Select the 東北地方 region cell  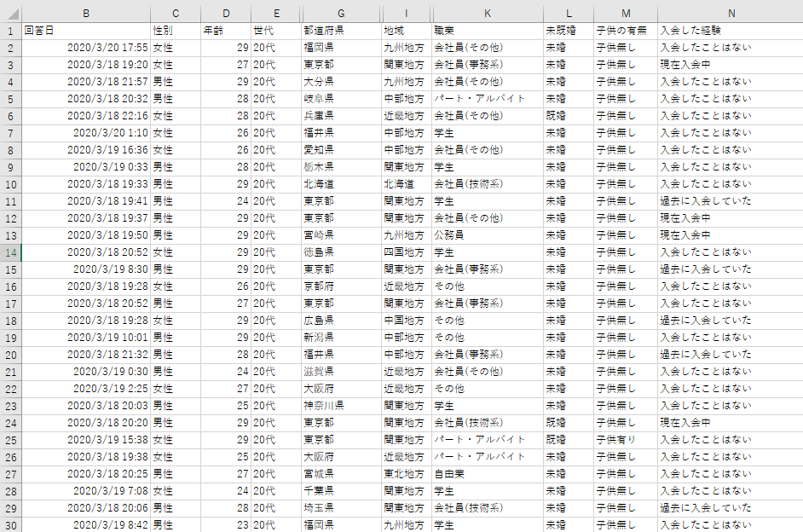[x=406, y=474]
